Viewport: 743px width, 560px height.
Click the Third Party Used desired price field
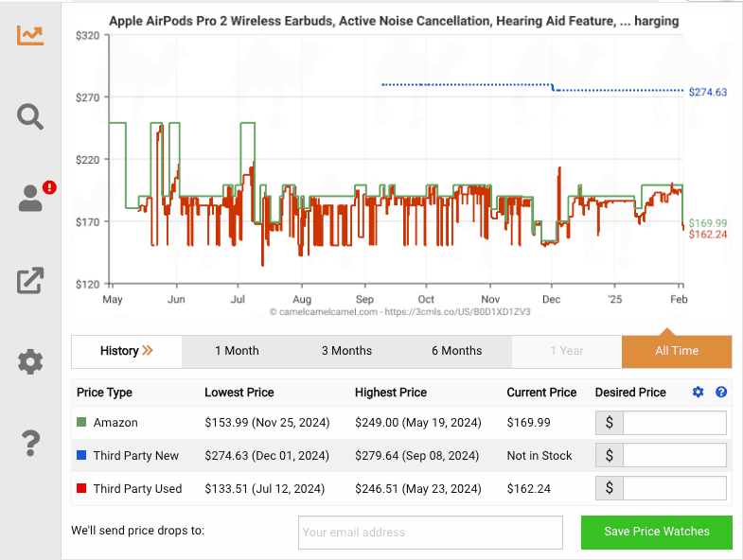coord(674,489)
